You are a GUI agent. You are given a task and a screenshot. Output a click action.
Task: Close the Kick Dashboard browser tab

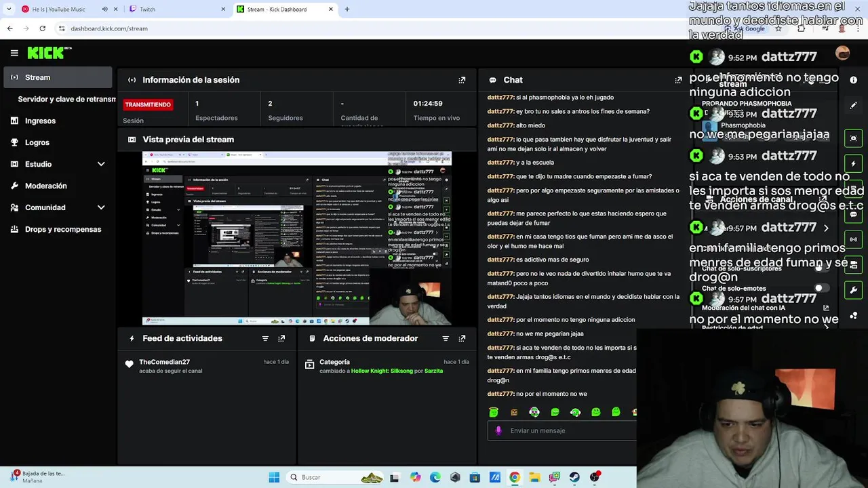[331, 9]
